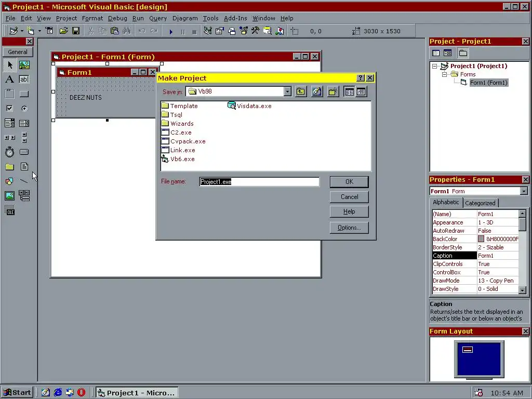Click the General tab in the toolbox
The image size is (532, 399).
pos(18,52)
